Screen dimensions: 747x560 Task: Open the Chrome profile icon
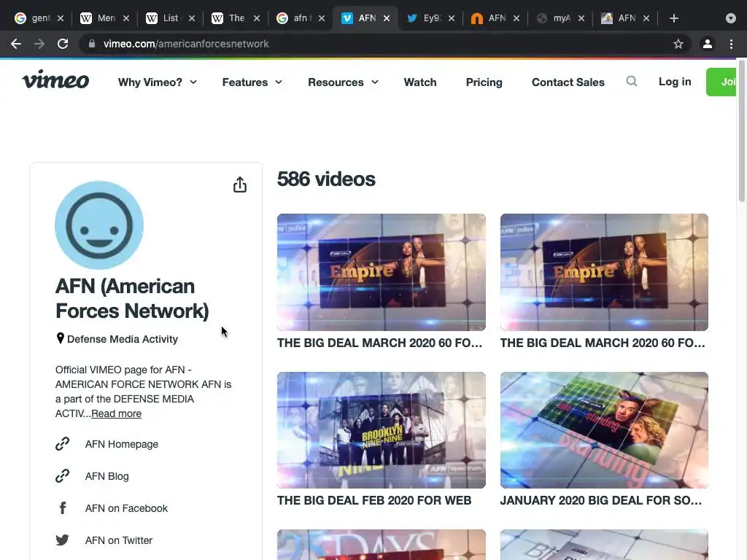coord(708,44)
